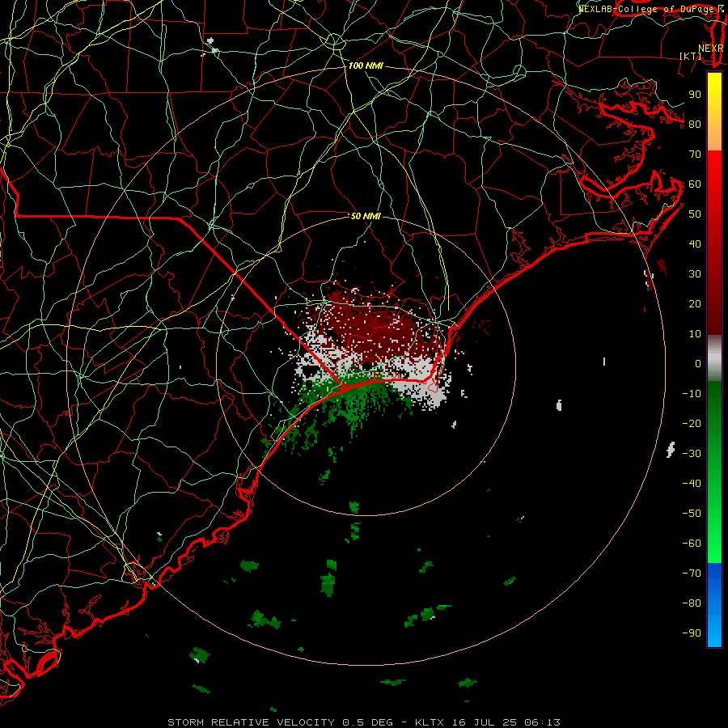Pick the blue bottom segment of color scale
Image resolution: width=728 pixels, height=728 pixels.
coord(714,605)
